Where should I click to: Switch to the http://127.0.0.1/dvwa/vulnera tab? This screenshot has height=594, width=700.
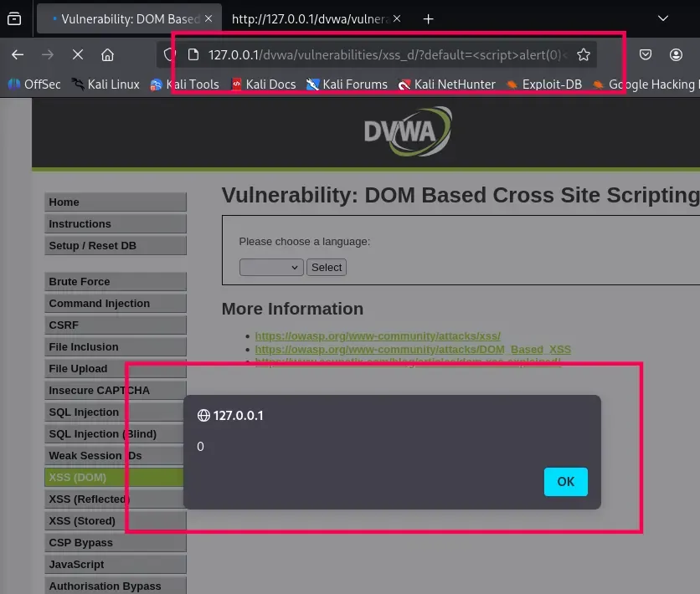coord(311,18)
